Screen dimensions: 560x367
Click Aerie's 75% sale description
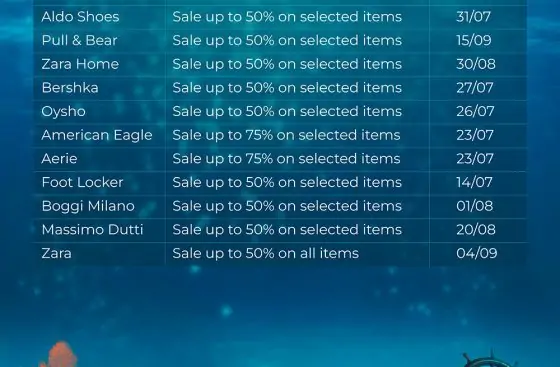coord(286,159)
